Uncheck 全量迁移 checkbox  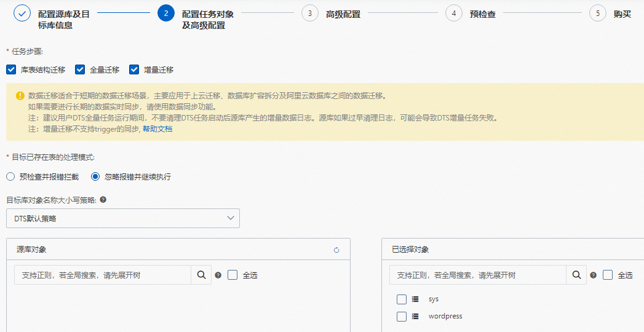click(x=80, y=69)
